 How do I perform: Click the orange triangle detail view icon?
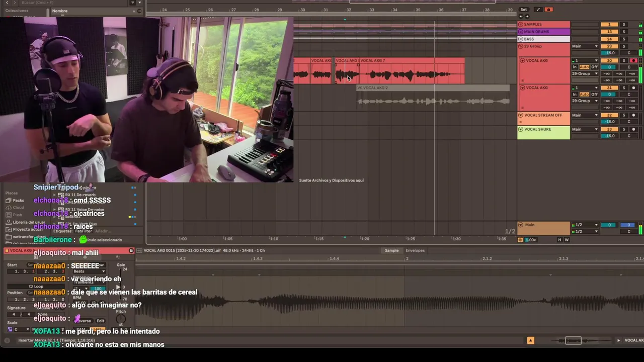coord(530,340)
